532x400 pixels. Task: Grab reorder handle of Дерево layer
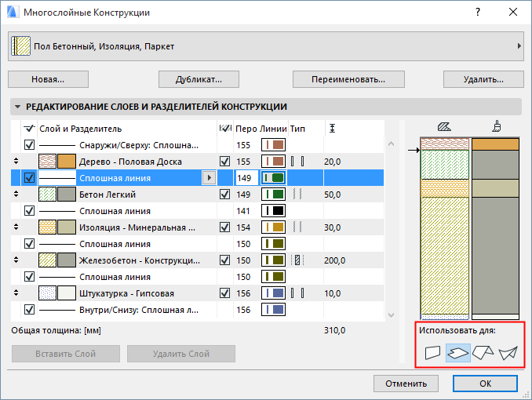[x=16, y=162]
